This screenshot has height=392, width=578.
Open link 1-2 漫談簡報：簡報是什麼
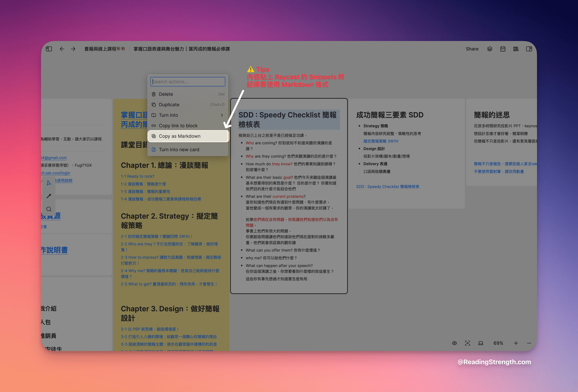click(x=144, y=184)
